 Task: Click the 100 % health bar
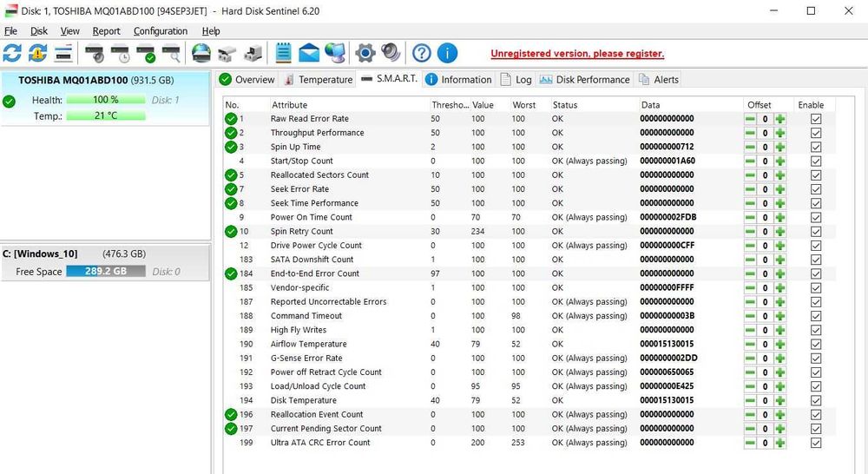(106, 100)
